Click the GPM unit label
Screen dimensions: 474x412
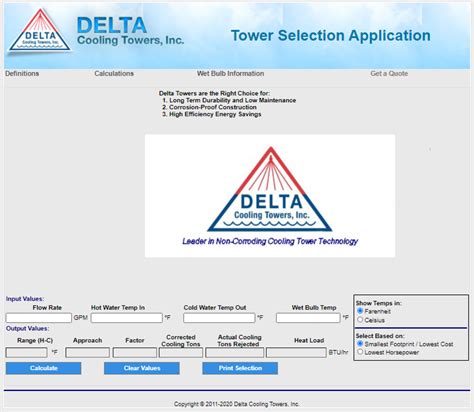coord(81,318)
